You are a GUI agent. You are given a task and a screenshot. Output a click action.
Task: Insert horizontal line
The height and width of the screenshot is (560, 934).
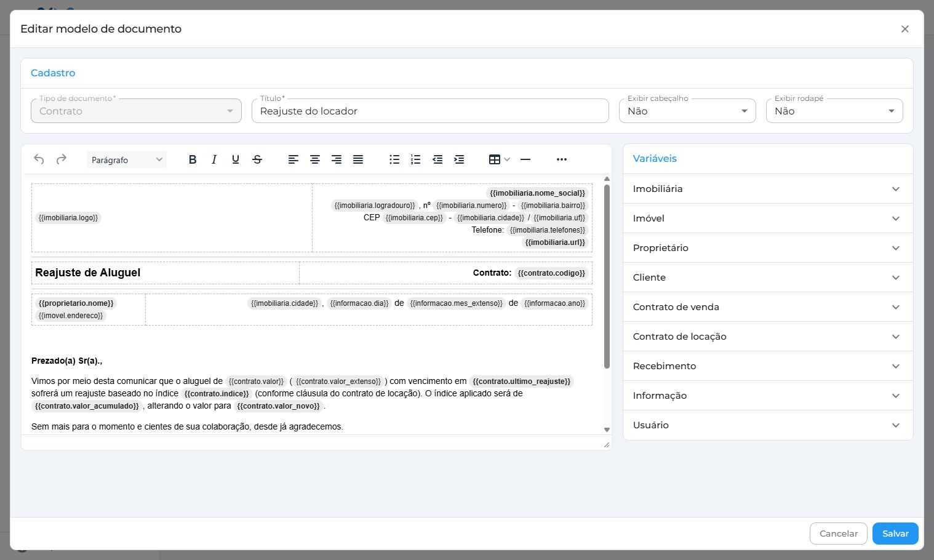click(525, 159)
